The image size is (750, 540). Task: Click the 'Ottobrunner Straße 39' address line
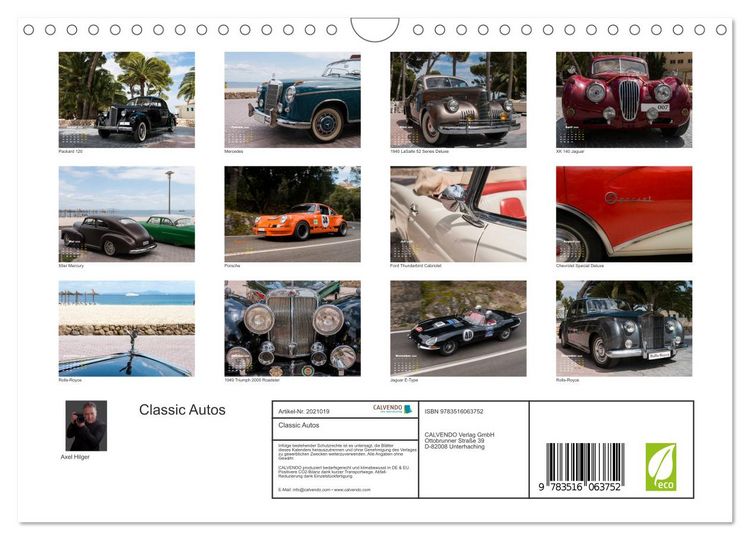pos(454,440)
